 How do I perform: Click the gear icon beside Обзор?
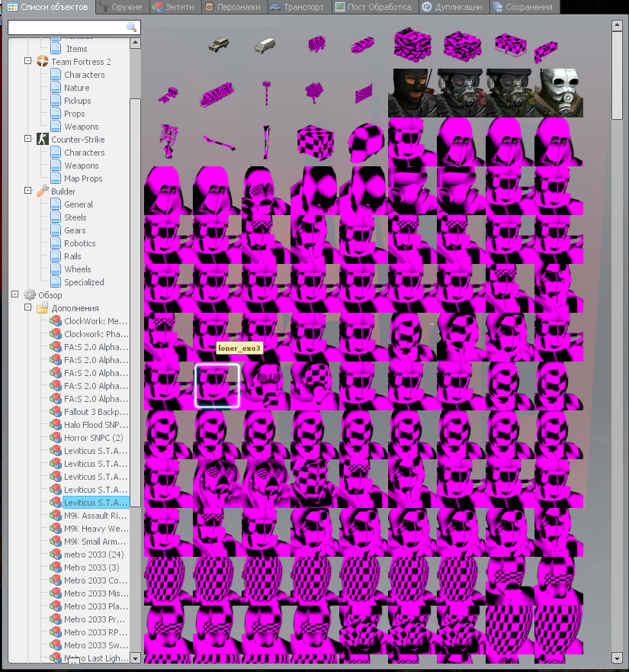coord(30,295)
